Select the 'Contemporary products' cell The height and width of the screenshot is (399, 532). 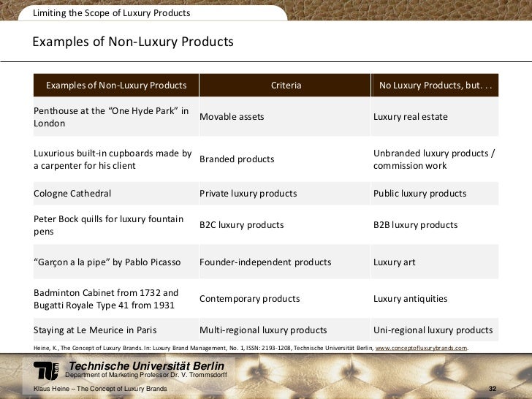[285, 299]
